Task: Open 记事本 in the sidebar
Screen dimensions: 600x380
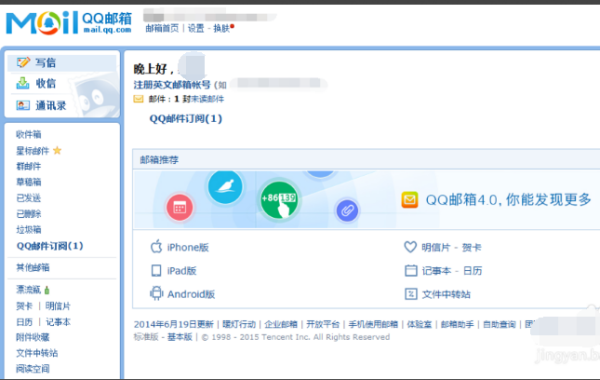Action: [x=58, y=322]
